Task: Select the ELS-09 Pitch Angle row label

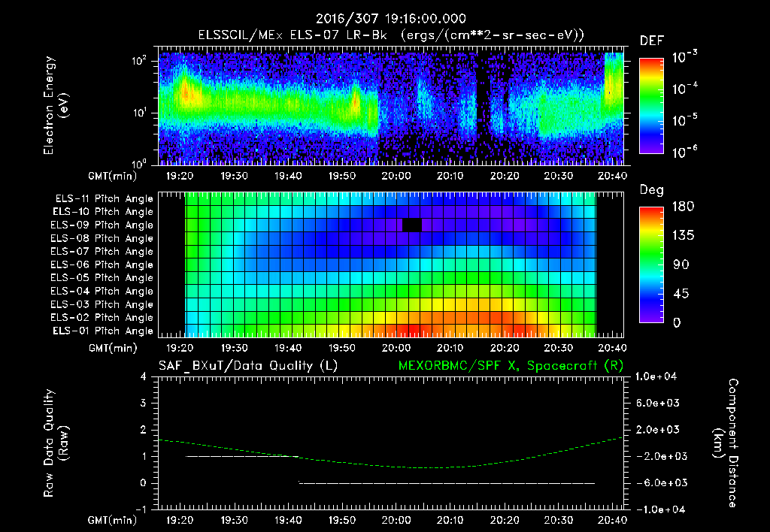Action: [102, 225]
